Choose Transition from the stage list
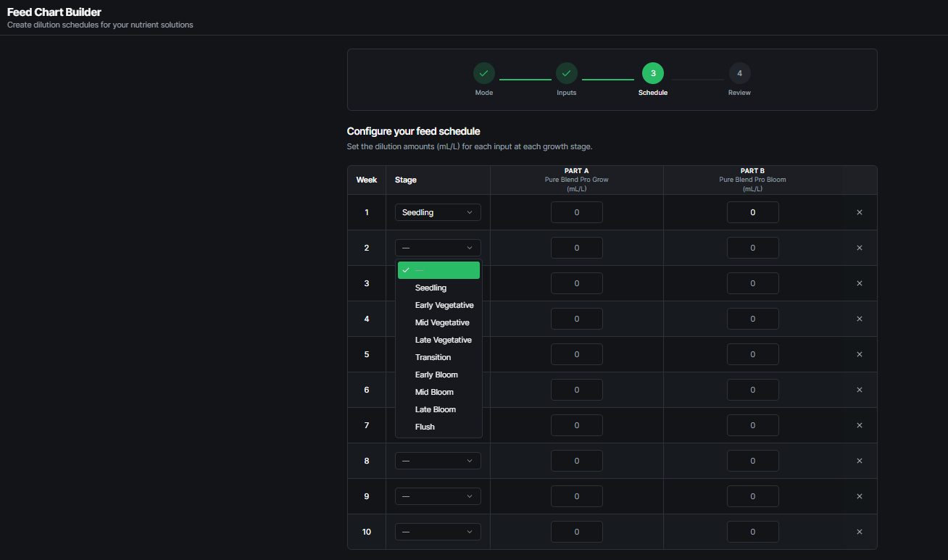The width and height of the screenshot is (948, 560). [x=438, y=357]
